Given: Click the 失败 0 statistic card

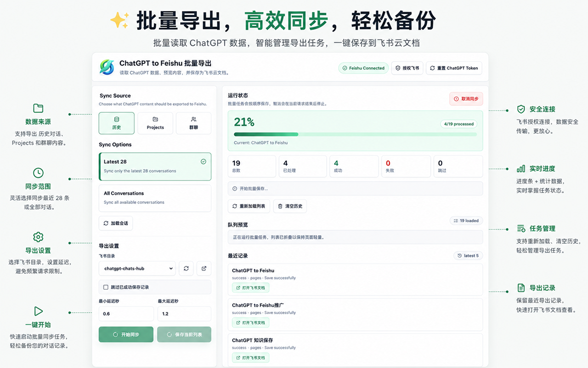Looking at the screenshot, I should pos(407,167).
